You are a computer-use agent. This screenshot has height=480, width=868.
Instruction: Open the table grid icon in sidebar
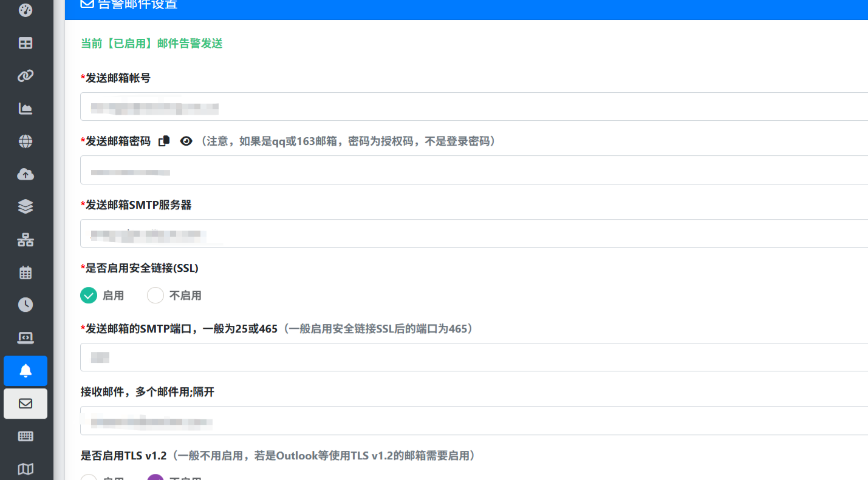coord(26,43)
